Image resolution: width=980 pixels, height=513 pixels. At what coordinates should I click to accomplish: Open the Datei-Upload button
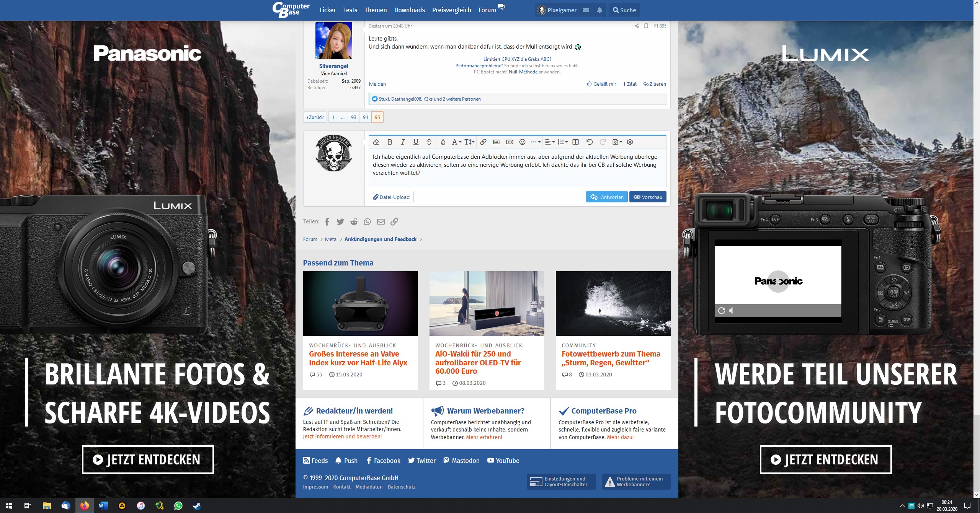(x=391, y=197)
